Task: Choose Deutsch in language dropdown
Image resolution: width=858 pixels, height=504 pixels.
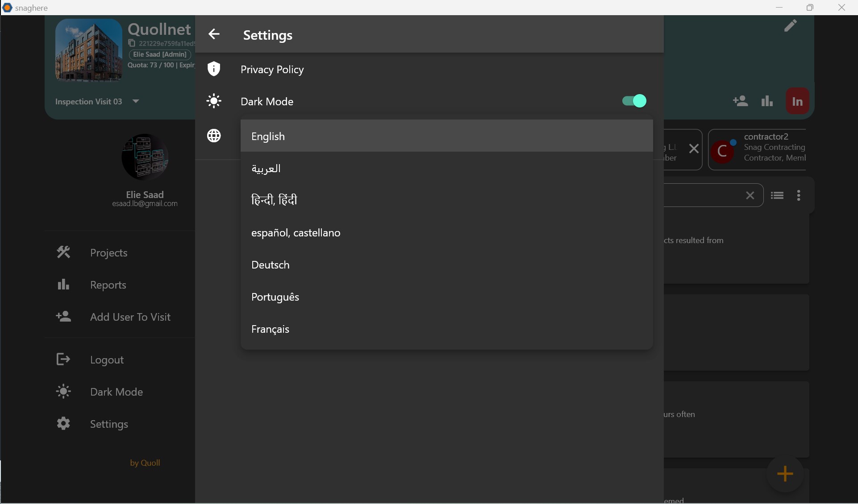Action: coord(271,265)
